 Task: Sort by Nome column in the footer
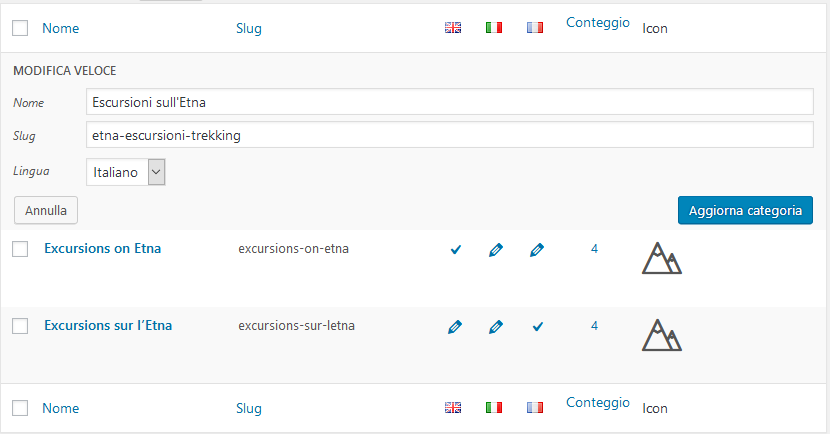(x=61, y=408)
